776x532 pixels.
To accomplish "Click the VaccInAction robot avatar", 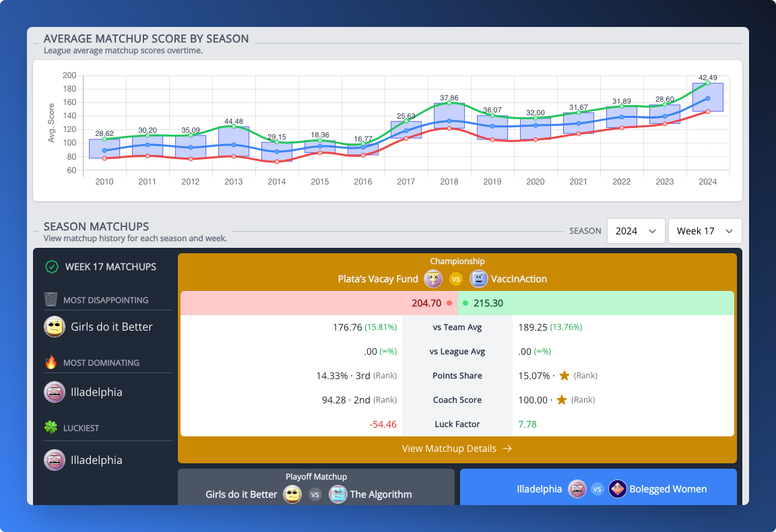I will pyautogui.click(x=478, y=279).
